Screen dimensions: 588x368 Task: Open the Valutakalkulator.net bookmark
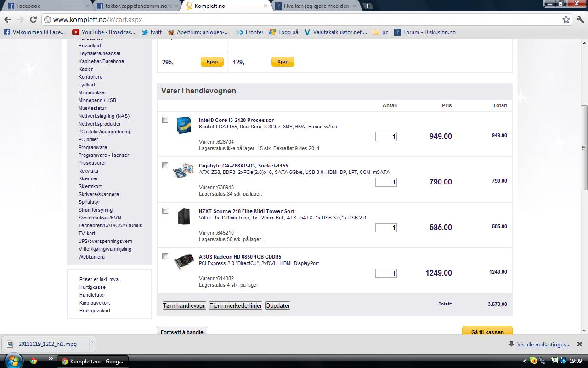click(x=335, y=32)
